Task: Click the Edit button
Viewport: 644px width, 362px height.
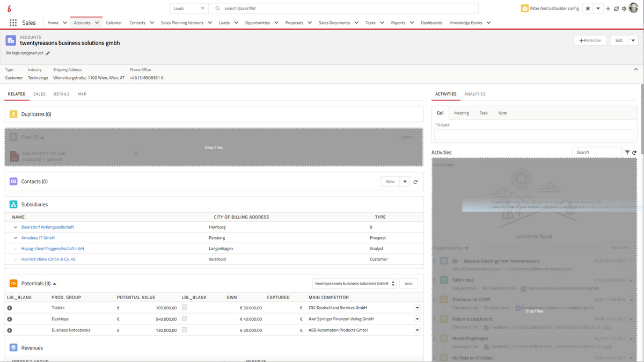Action: pyautogui.click(x=619, y=40)
